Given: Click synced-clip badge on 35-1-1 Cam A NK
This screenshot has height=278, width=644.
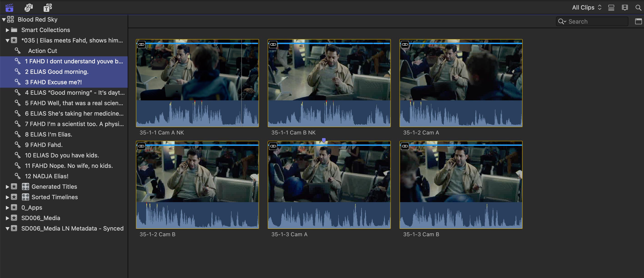Looking at the screenshot, I should coord(141,45).
